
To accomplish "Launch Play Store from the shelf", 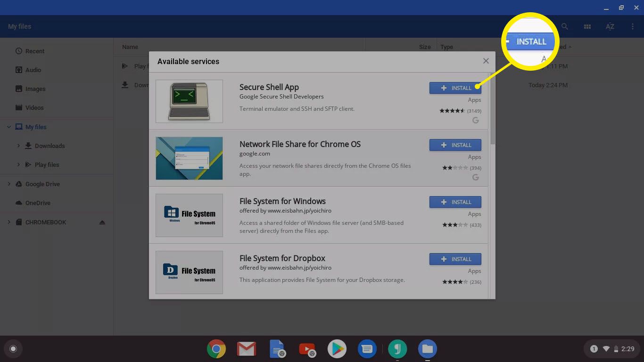I will coord(337,349).
